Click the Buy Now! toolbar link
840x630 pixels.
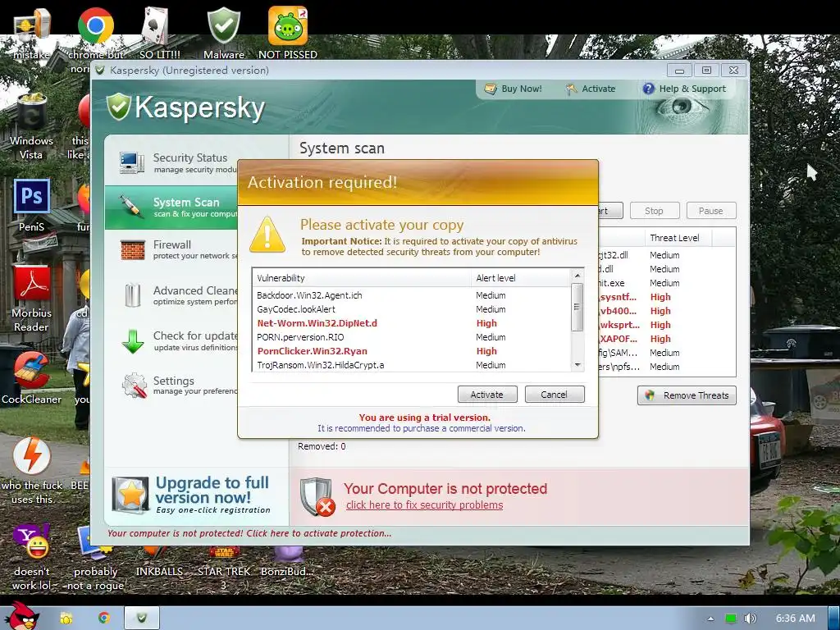coord(514,89)
